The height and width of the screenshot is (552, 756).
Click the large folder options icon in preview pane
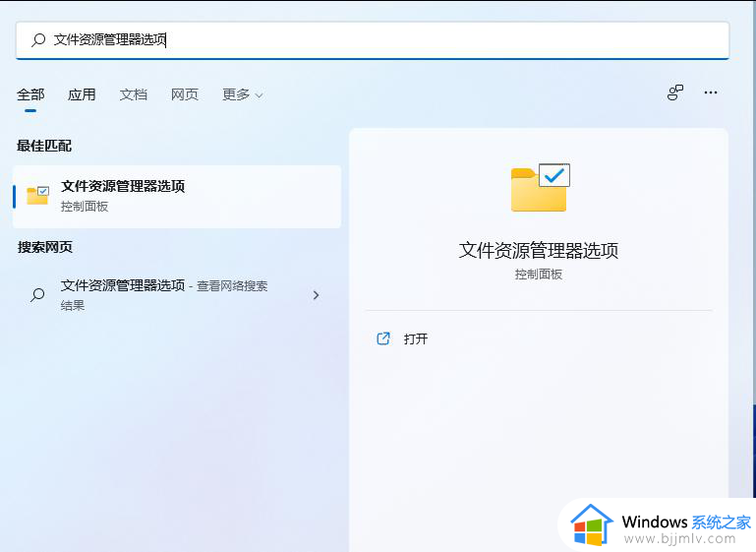(x=540, y=188)
